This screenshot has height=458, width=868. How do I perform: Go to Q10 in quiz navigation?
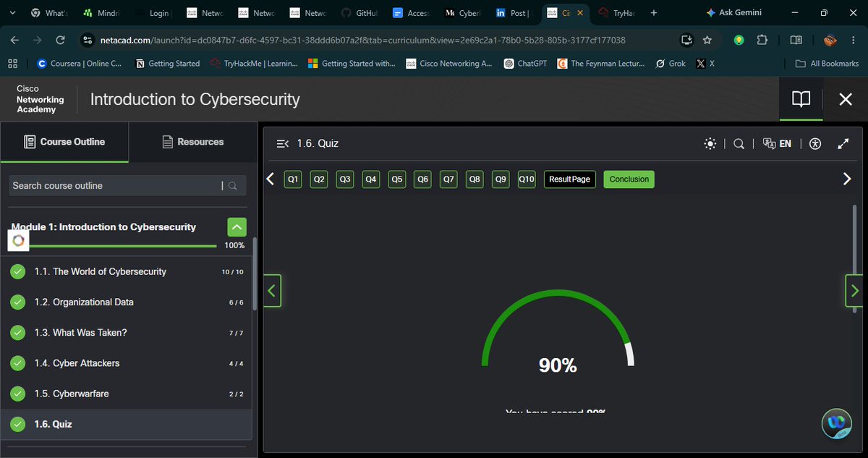pyautogui.click(x=527, y=179)
